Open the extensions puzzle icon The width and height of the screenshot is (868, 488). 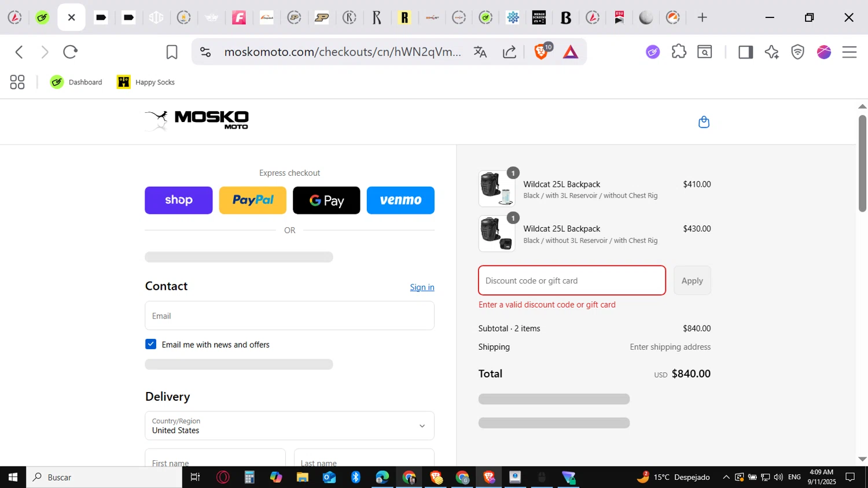(679, 52)
